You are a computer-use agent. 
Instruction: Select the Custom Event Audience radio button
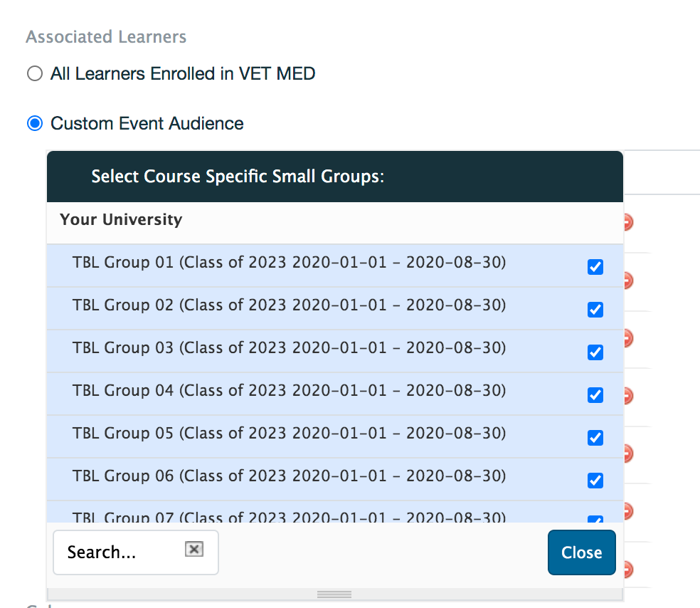(x=34, y=123)
